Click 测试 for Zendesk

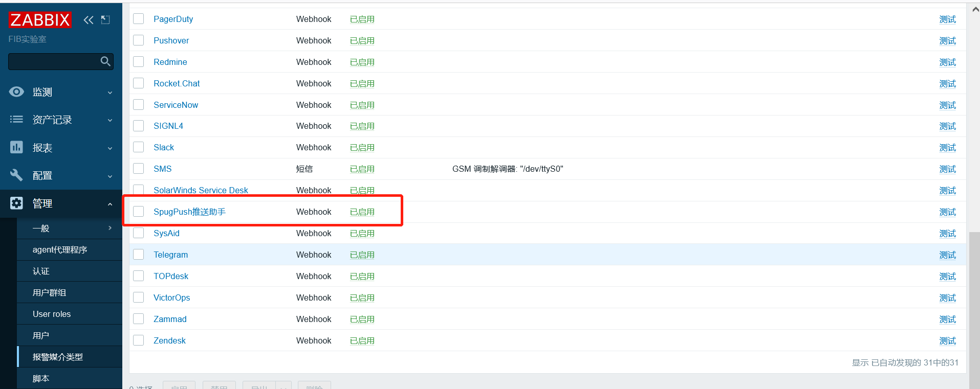point(948,340)
